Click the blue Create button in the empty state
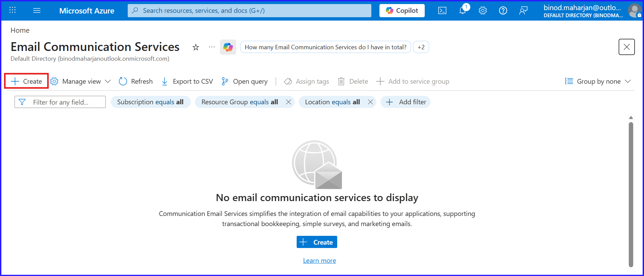Screen dimensions: 644x276 pyautogui.click(x=317, y=242)
